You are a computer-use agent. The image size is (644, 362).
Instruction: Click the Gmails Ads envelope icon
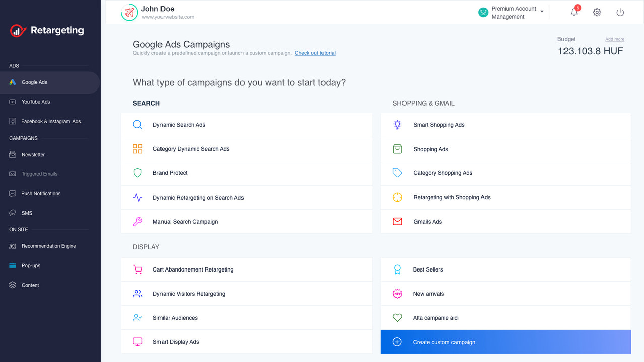[x=397, y=221]
